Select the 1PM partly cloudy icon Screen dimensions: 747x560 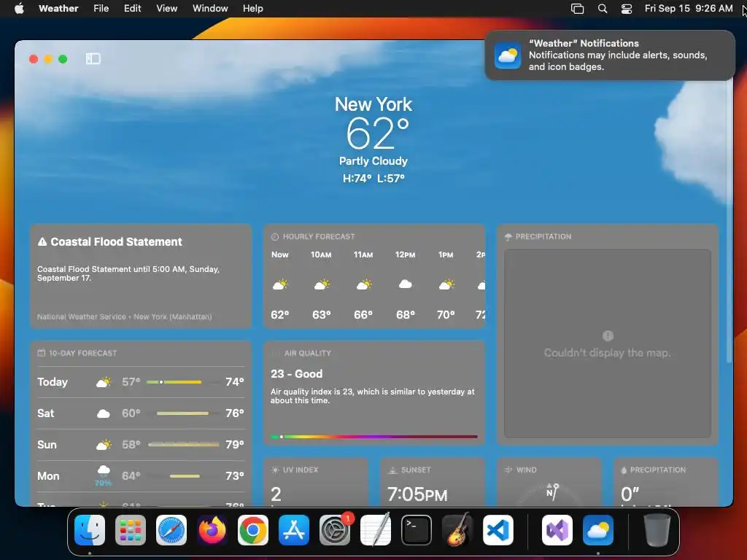(x=446, y=285)
